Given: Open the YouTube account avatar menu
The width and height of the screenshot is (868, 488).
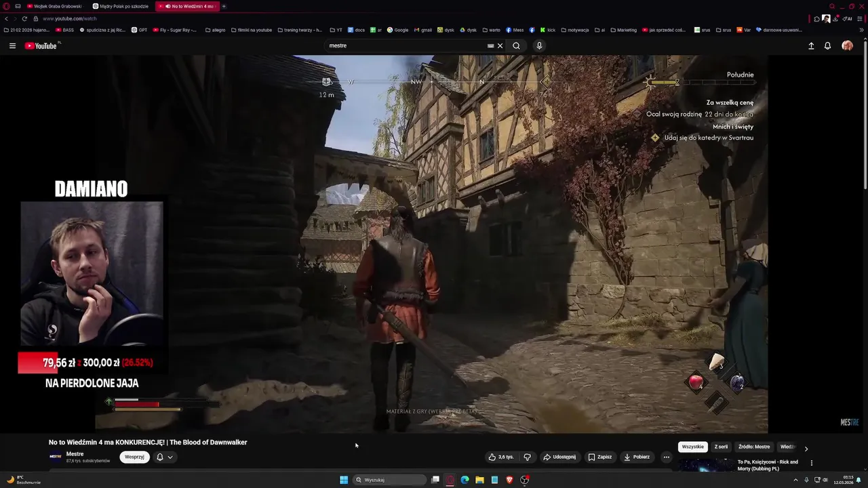Looking at the screenshot, I should click(847, 45).
